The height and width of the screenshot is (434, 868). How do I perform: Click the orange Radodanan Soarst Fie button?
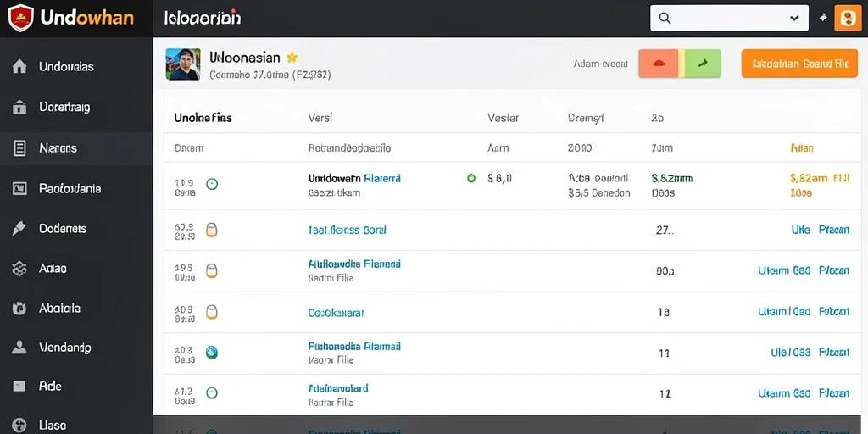(799, 63)
